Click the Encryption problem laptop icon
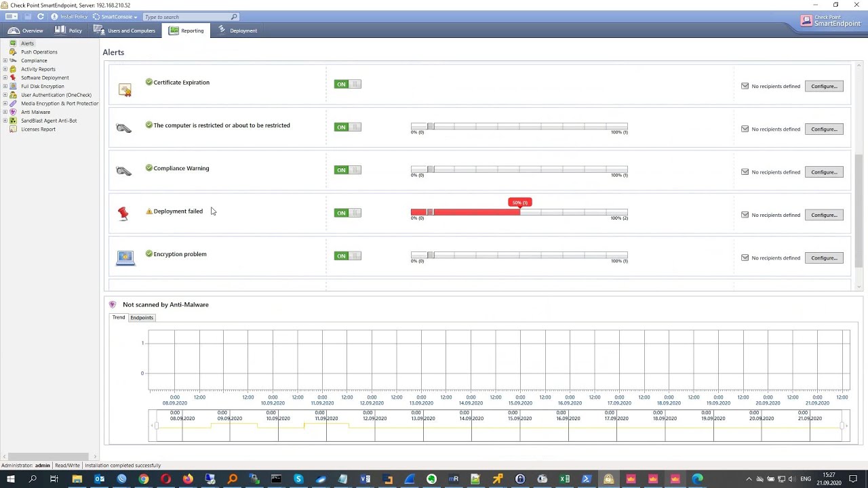Screen dimensions: 868x488 (x=125, y=258)
